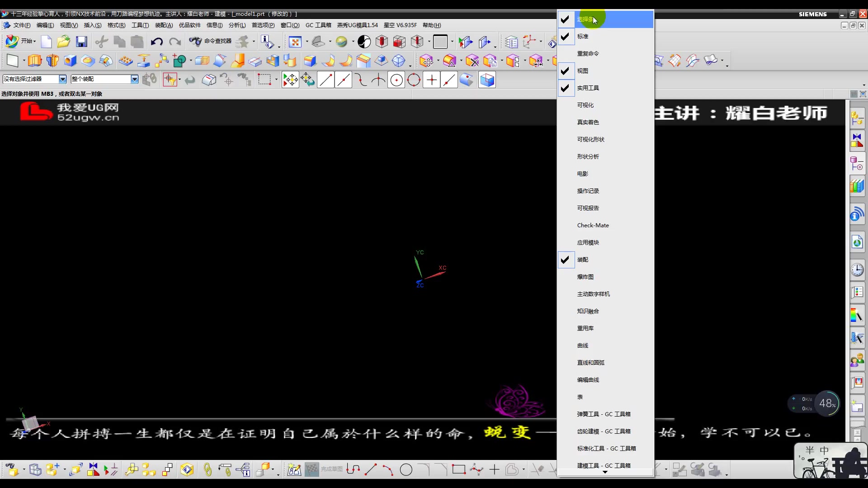The width and height of the screenshot is (868, 488).
Task: Open the 分析(L) menu
Action: tap(237, 25)
